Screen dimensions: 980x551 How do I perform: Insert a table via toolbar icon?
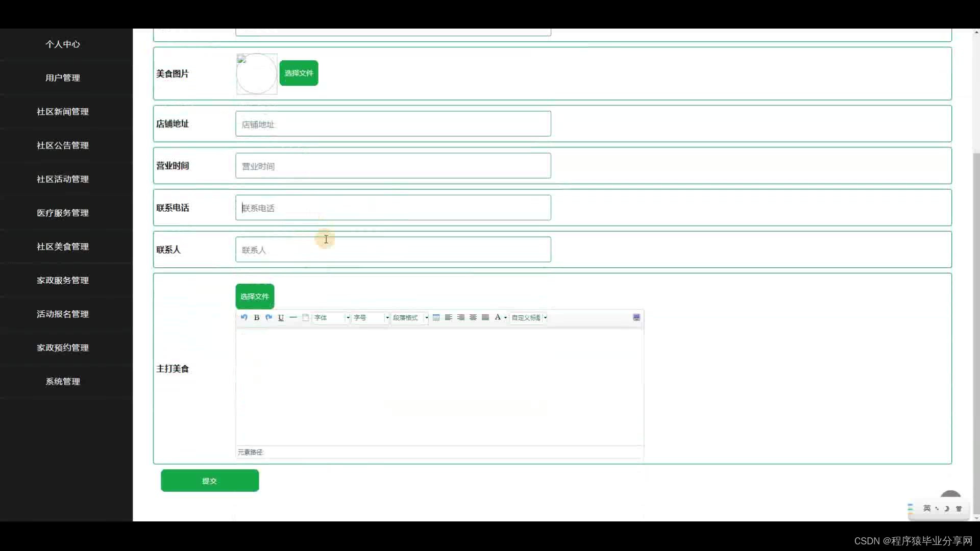click(436, 317)
